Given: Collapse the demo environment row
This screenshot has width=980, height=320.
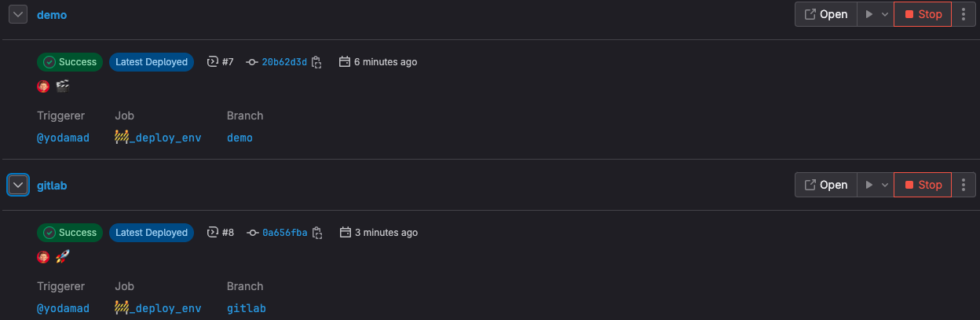Looking at the screenshot, I should pyautogui.click(x=18, y=14).
